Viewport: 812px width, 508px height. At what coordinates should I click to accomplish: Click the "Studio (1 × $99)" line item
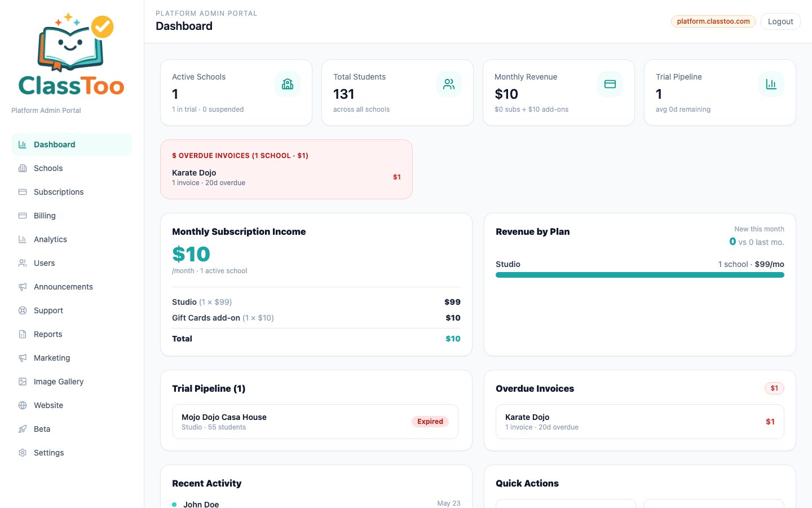pyautogui.click(x=316, y=302)
